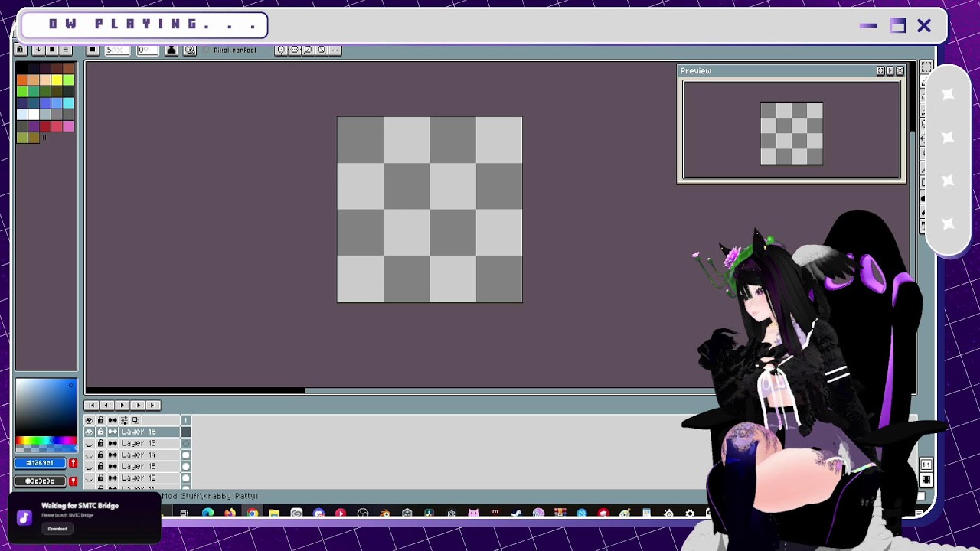Open Microsoft Edge from the taskbar

[207, 513]
